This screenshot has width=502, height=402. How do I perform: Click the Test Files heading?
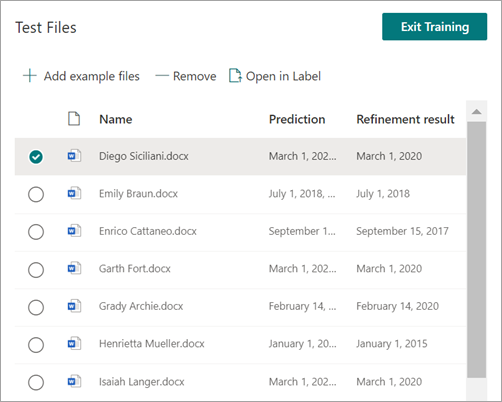click(x=46, y=27)
